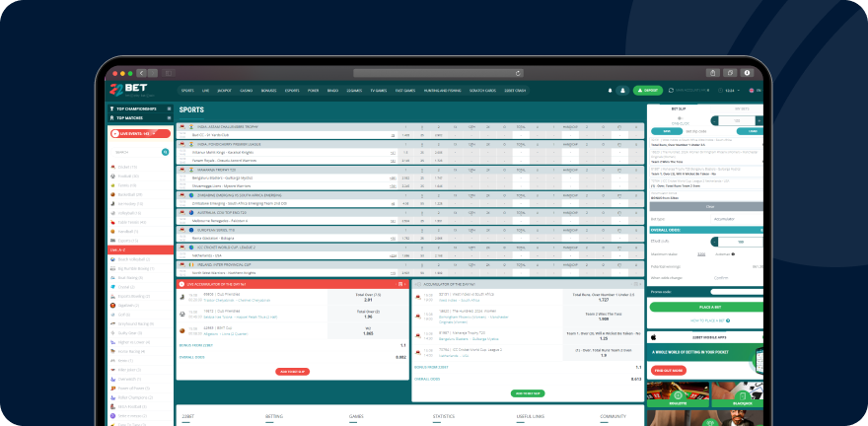The width and height of the screenshot is (868, 426).
Task: Open the Live menu item
Action: (205, 90)
